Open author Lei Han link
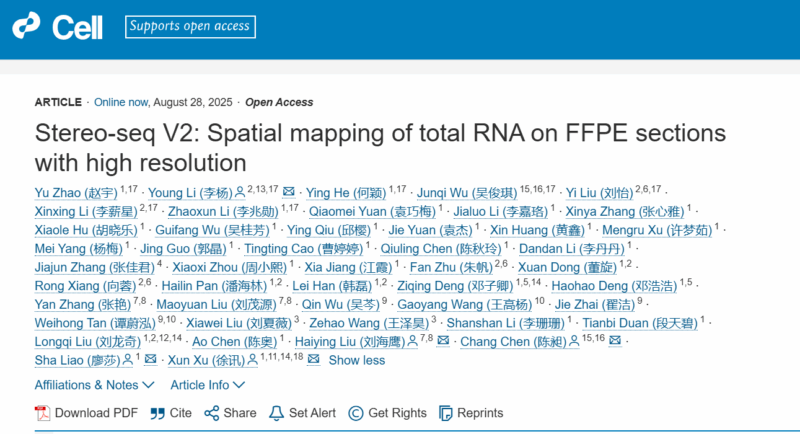Image resolution: width=800 pixels, height=434 pixels. tap(332, 286)
